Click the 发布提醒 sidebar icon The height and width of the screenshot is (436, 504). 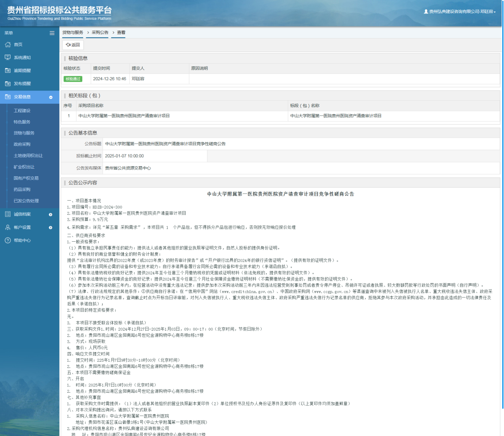click(8, 84)
